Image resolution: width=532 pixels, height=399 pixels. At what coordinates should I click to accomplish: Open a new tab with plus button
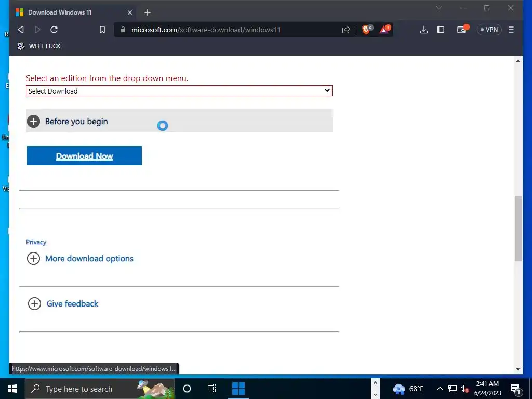[x=147, y=12]
